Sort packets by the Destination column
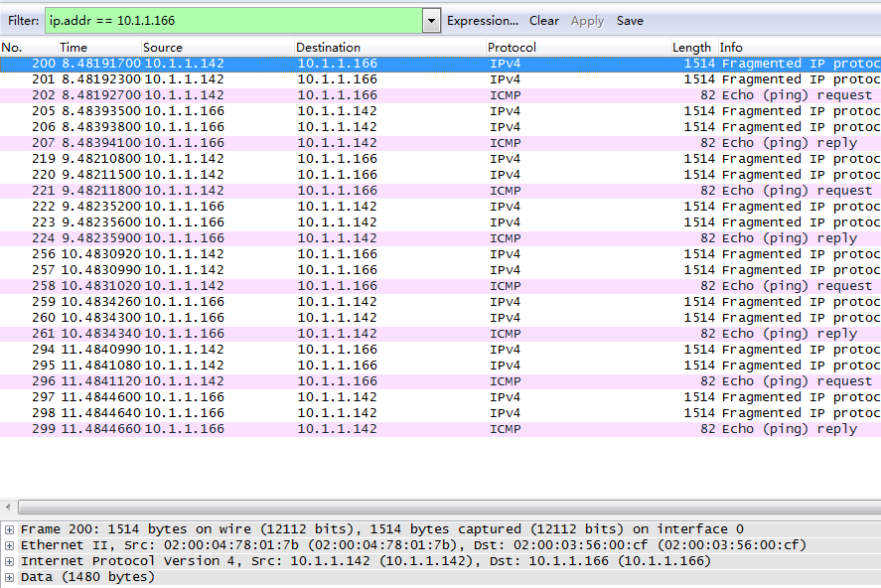881x588 pixels. [x=390, y=47]
